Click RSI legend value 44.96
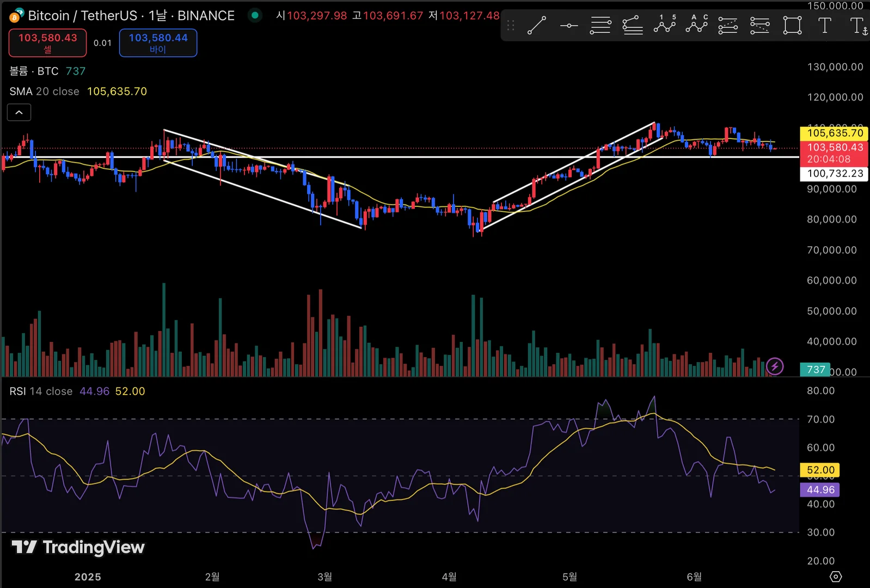The width and height of the screenshot is (870, 588). [x=94, y=391]
